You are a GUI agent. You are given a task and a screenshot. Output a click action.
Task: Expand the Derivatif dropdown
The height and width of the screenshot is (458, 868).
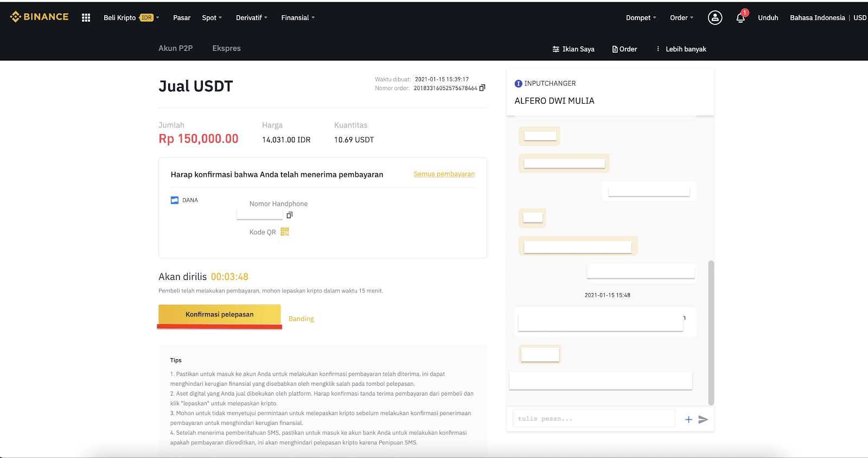point(252,18)
